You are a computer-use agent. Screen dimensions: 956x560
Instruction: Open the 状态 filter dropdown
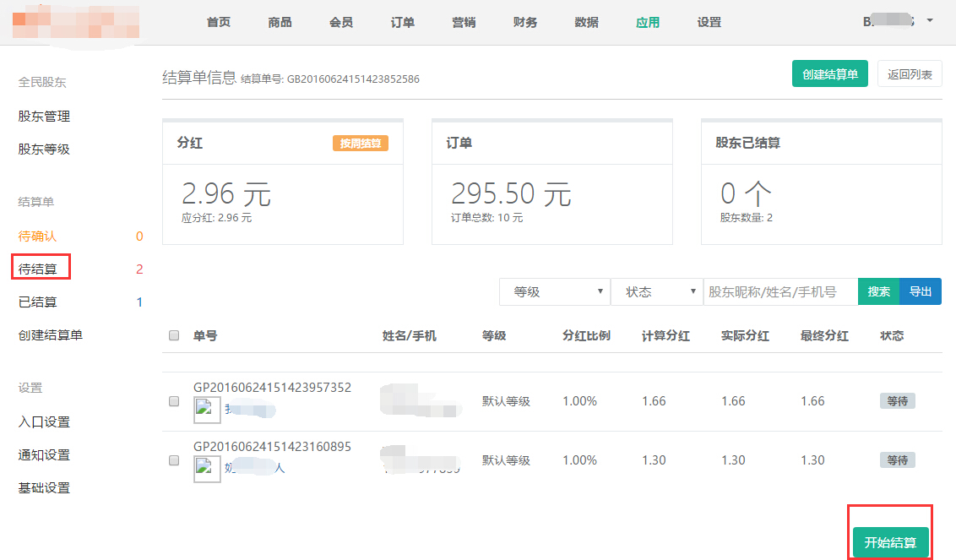656,291
